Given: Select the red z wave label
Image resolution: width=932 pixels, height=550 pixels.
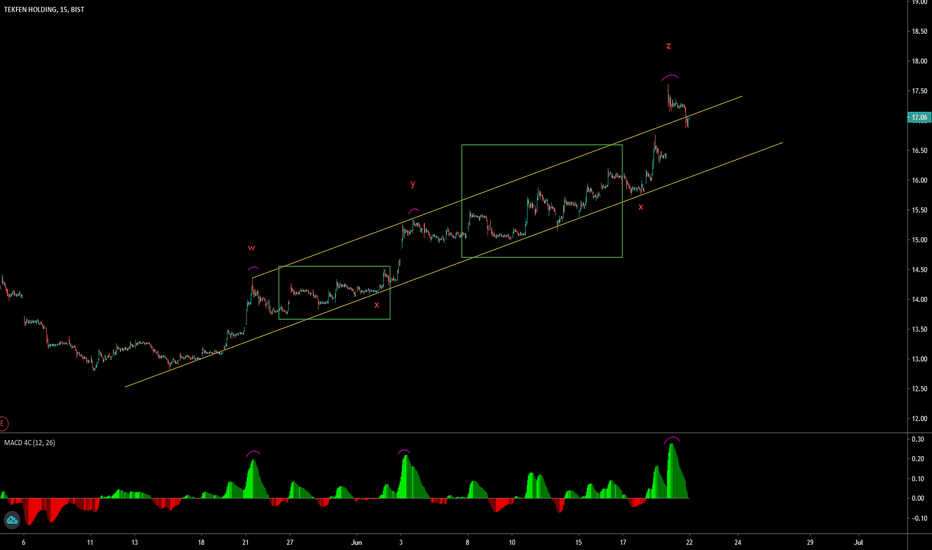Looking at the screenshot, I should (x=669, y=46).
